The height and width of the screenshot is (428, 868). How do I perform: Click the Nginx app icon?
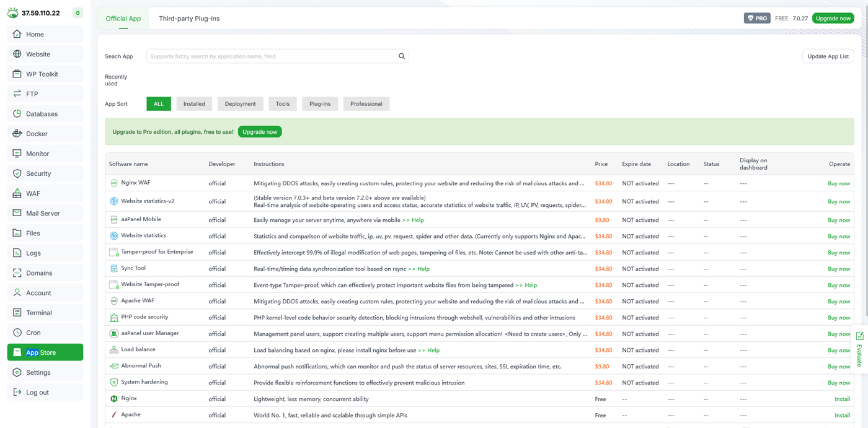pos(114,399)
